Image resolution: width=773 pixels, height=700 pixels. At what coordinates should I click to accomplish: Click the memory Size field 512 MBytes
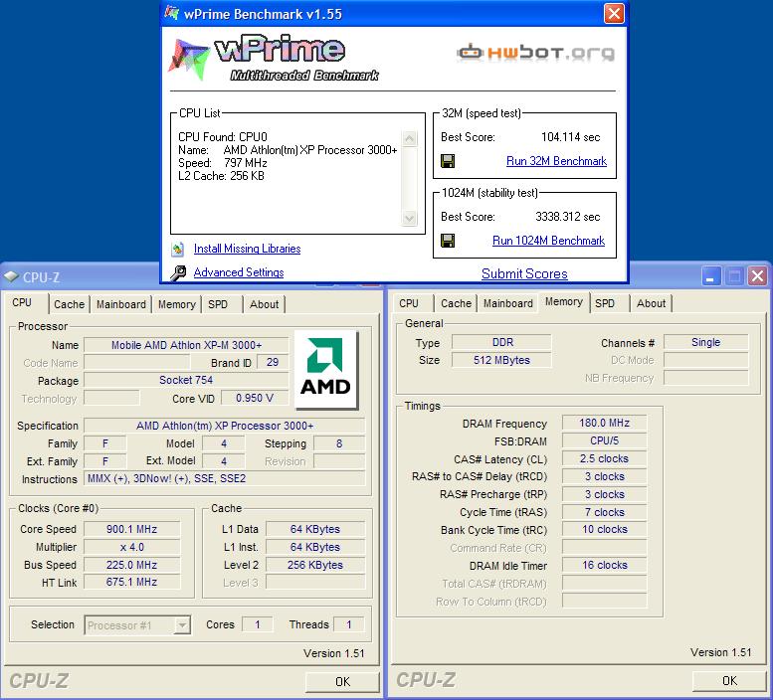(x=501, y=360)
